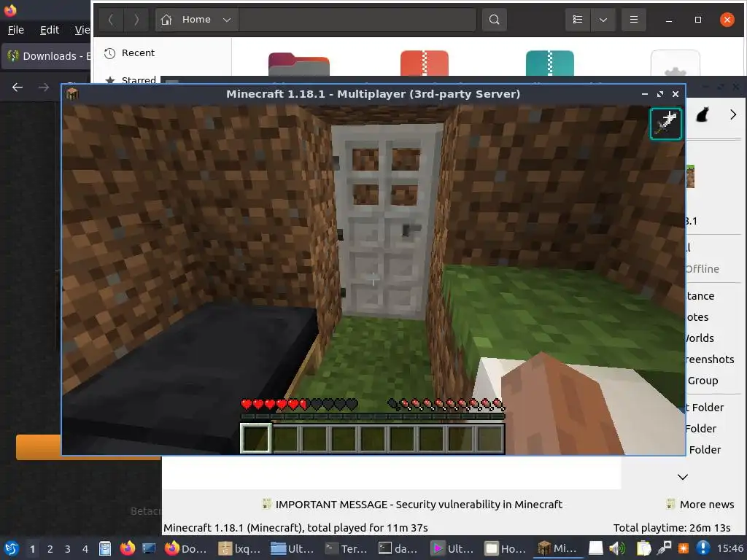
Task: Switch file manager to list view icon
Action: pyautogui.click(x=578, y=20)
